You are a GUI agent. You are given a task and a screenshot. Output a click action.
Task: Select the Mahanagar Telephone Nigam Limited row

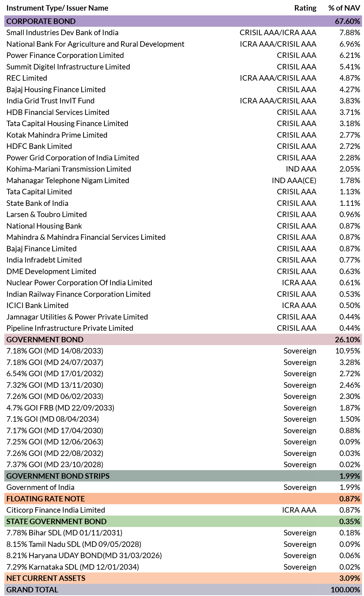tap(183, 180)
